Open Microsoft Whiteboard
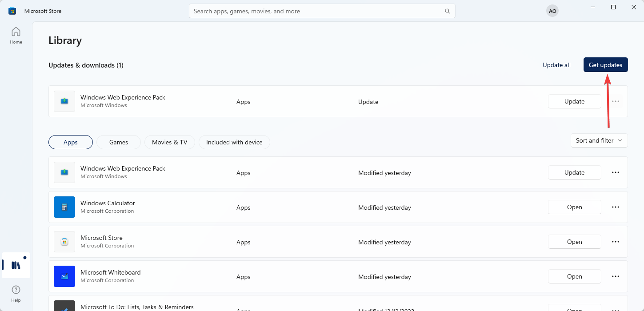Image resolution: width=644 pixels, height=311 pixels. 575,276
